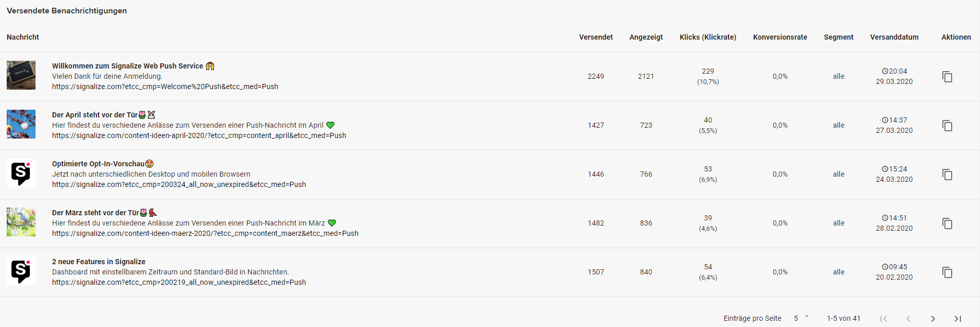
Task: Open the Welcome Push signalize.com link
Action: (x=165, y=87)
